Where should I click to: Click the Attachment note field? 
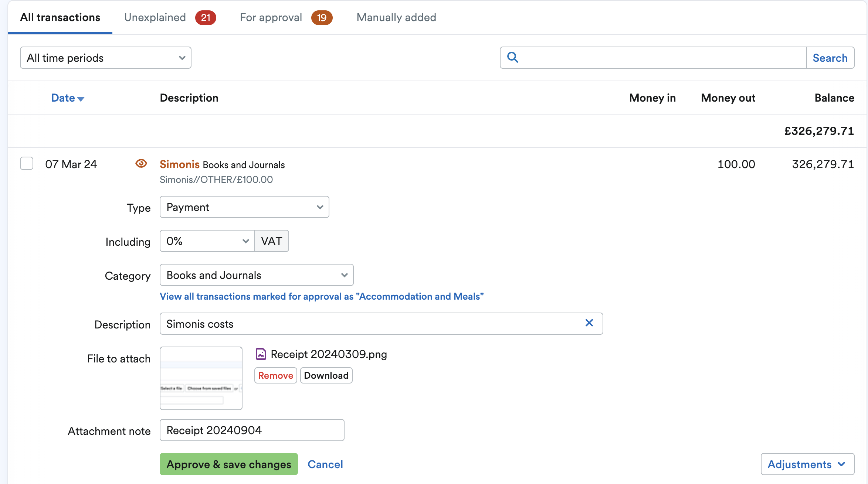(252, 430)
